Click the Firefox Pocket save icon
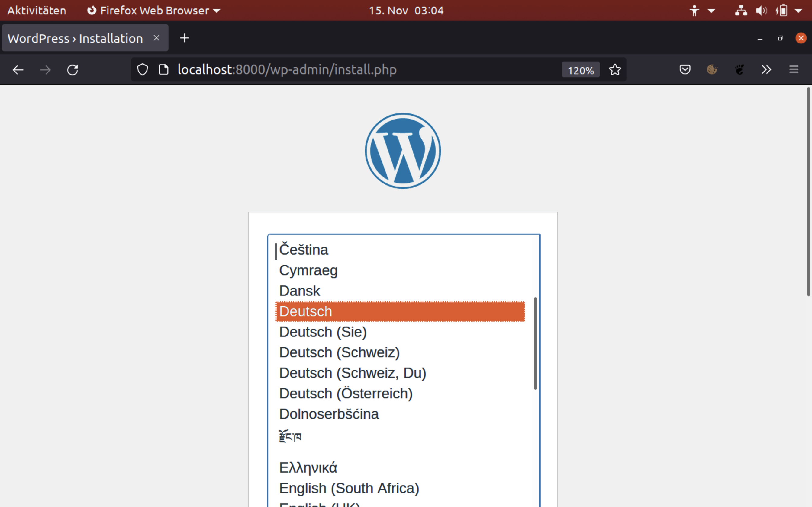Viewport: 812px width, 507px height. pyautogui.click(x=685, y=70)
